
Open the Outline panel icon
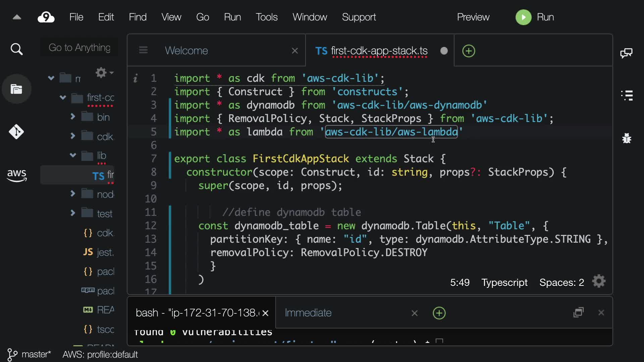click(x=627, y=96)
